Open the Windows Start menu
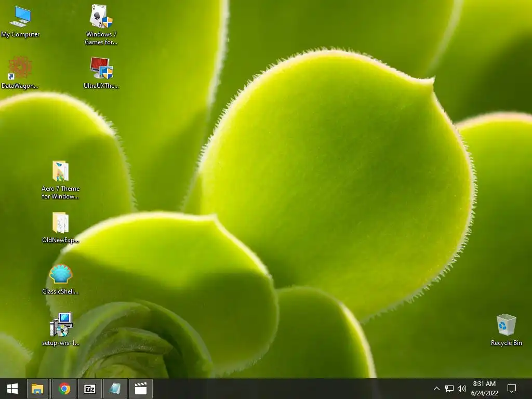 pyautogui.click(x=12, y=389)
